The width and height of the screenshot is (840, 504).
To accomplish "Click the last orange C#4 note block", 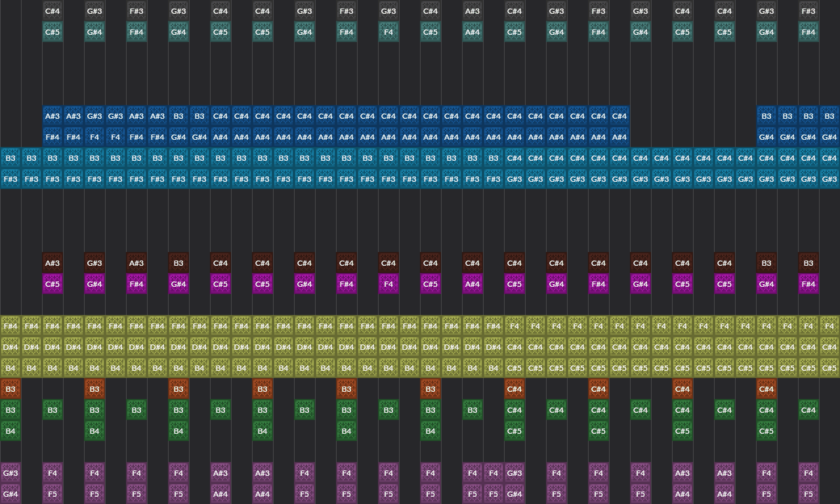I will coord(766,389).
